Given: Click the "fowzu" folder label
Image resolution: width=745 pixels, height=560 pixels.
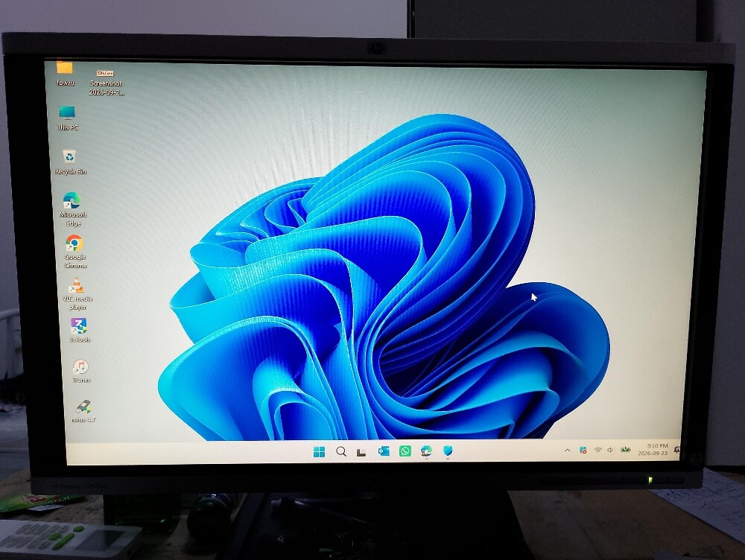Looking at the screenshot, I should click(66, 83).
